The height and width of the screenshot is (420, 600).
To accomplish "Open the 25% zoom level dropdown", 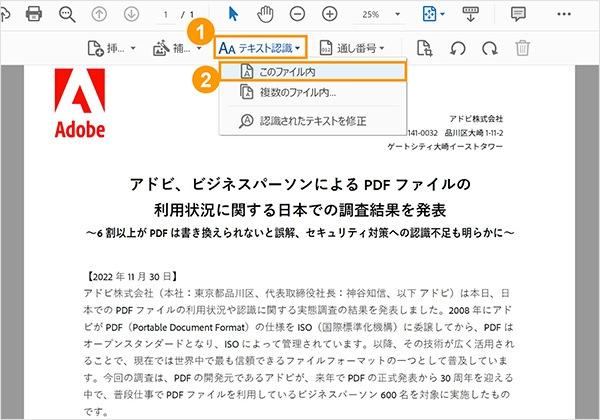I will point(397,14).
